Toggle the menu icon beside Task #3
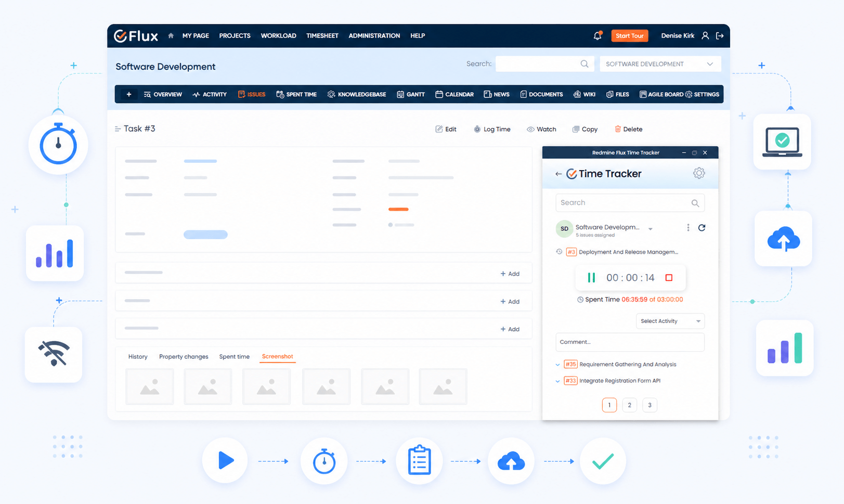Image resolution: width=844 pixels, height=504 pixels. pyautogui.click(x=118, y=129)
